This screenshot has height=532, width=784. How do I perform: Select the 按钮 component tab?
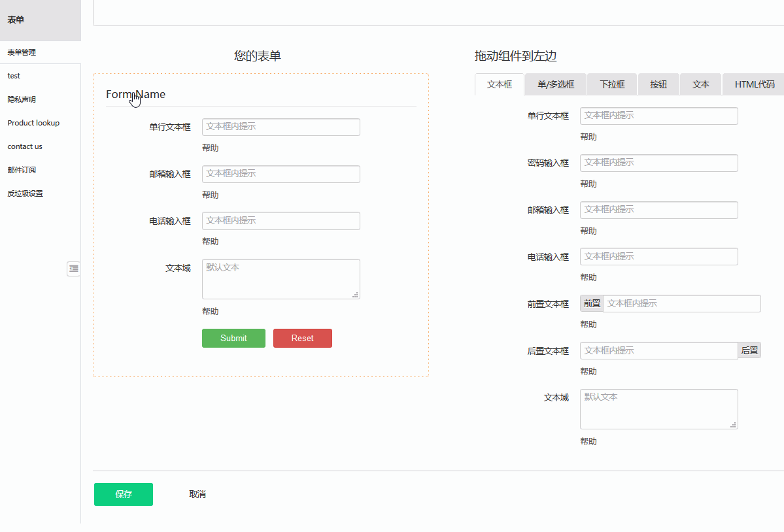[x=658, y=84]
